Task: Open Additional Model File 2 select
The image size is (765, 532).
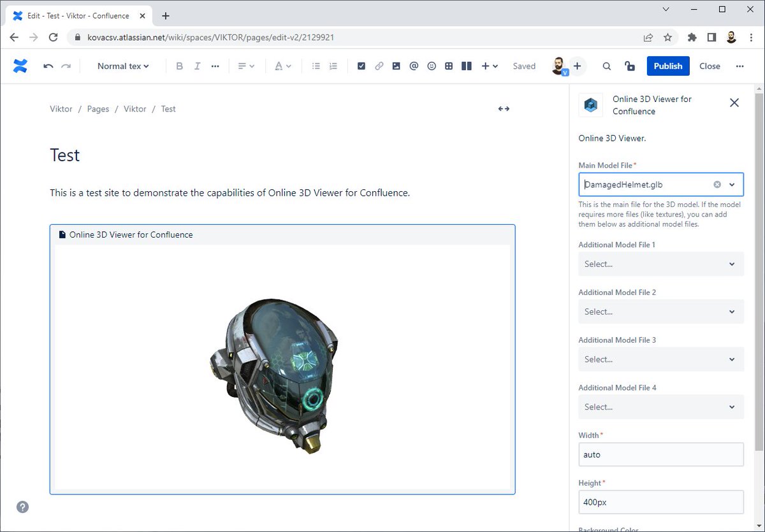Action: coord(660,312)
